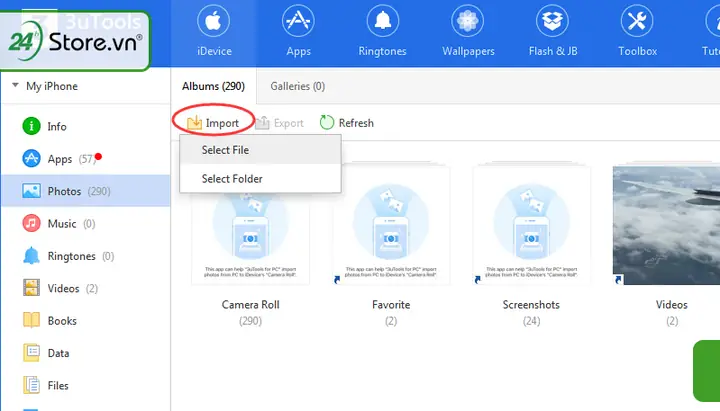Switch to the Albums (290) tab
The image size is (720, 411).
point(214,86)
